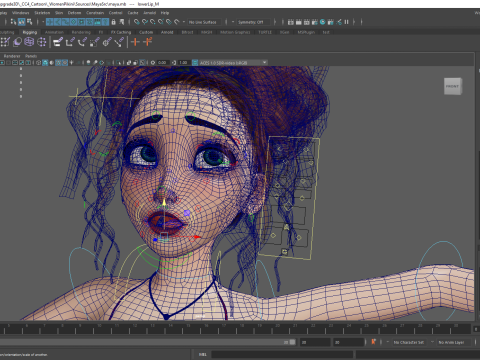
Task: Click the small arrow left of No Anim Layer
Action: [432, 342]
